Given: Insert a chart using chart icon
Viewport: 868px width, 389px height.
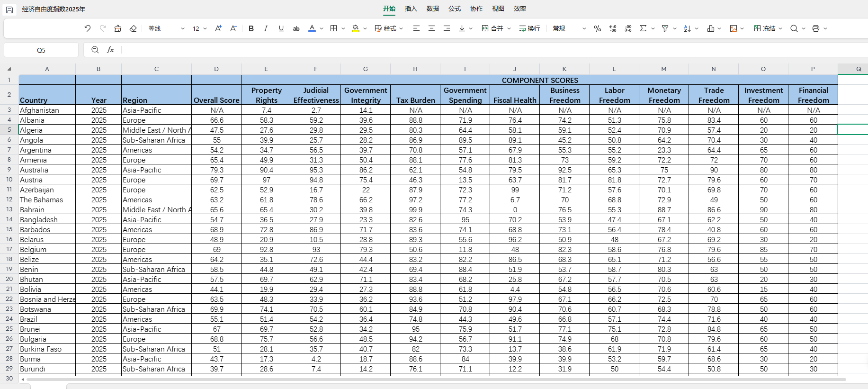Looking at the screenshot, I should point(711,28).
